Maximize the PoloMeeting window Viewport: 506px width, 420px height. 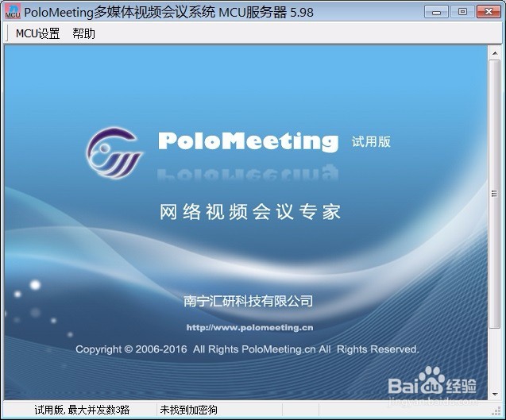pos(462,12)
